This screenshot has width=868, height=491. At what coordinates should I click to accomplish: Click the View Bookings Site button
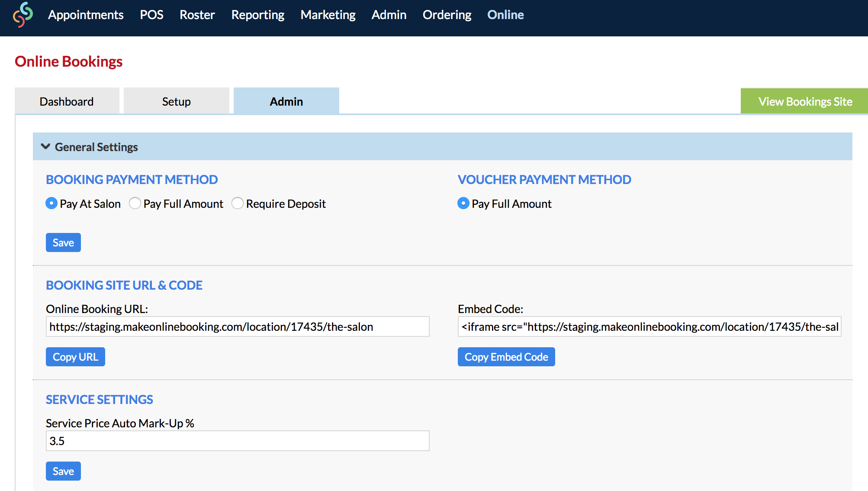[x=805, y=101]
